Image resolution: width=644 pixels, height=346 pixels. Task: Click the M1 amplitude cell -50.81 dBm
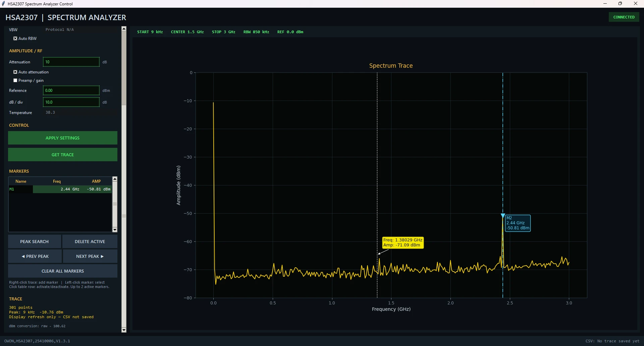(99, 189)
